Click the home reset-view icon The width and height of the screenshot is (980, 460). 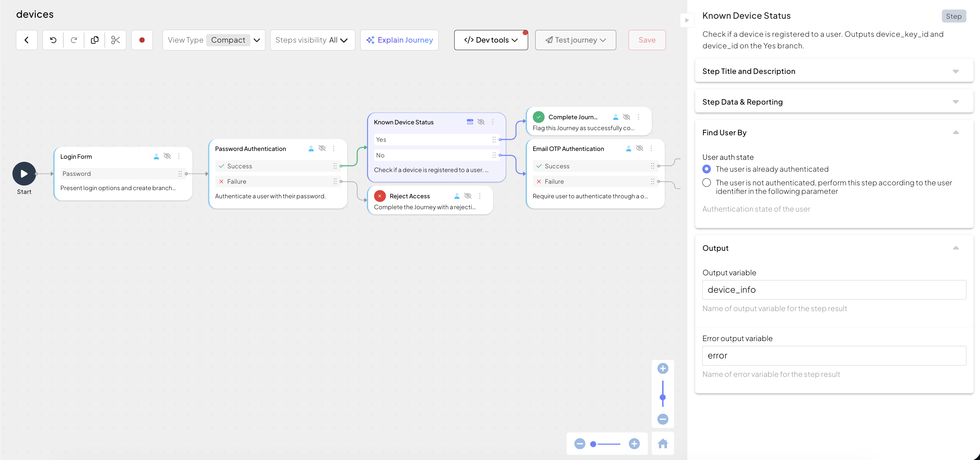click(663, 444)
